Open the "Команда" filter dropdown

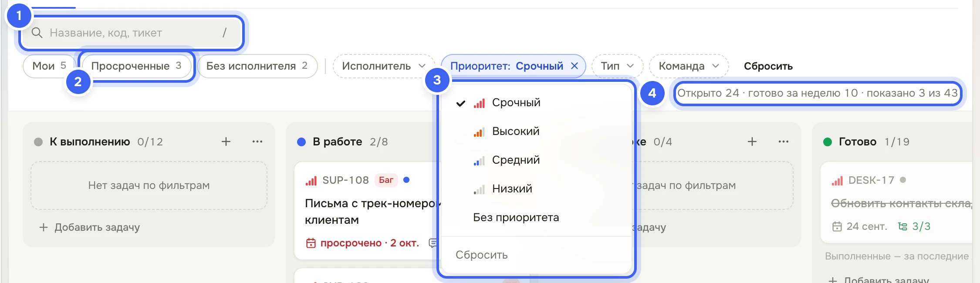689,66
